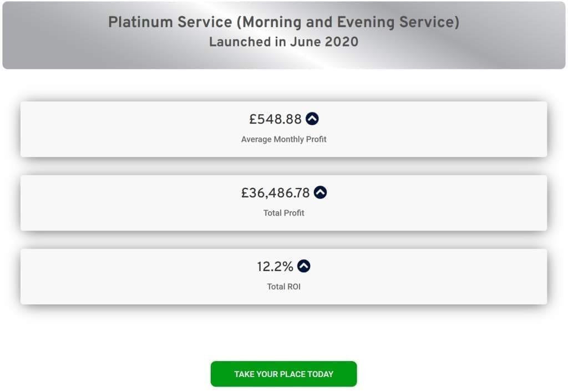Select the £36,486.78 total figure
568x392 pixels.
(275, 192)
